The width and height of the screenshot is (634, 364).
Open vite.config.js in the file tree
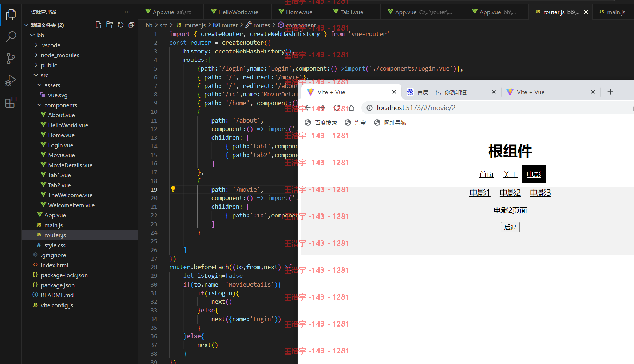coord(57,305)
